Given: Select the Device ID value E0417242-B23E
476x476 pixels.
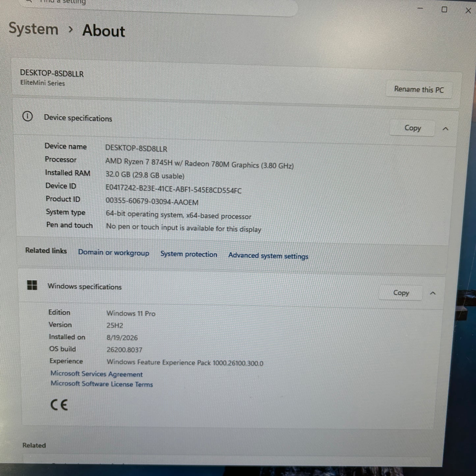Looking at the screenshot, I should point(173,189).
